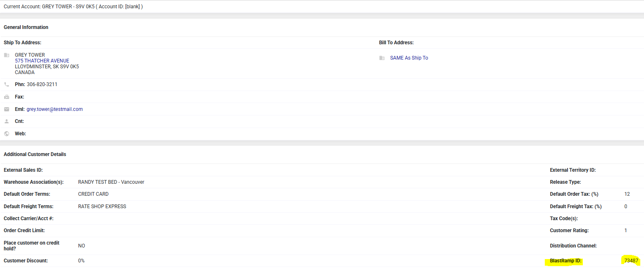Image resolution: width=644 pixels, height=269 pixels.
Task: Select the RANDY TEST BED - Vancouver warehouse text
Action: (111, 182)
